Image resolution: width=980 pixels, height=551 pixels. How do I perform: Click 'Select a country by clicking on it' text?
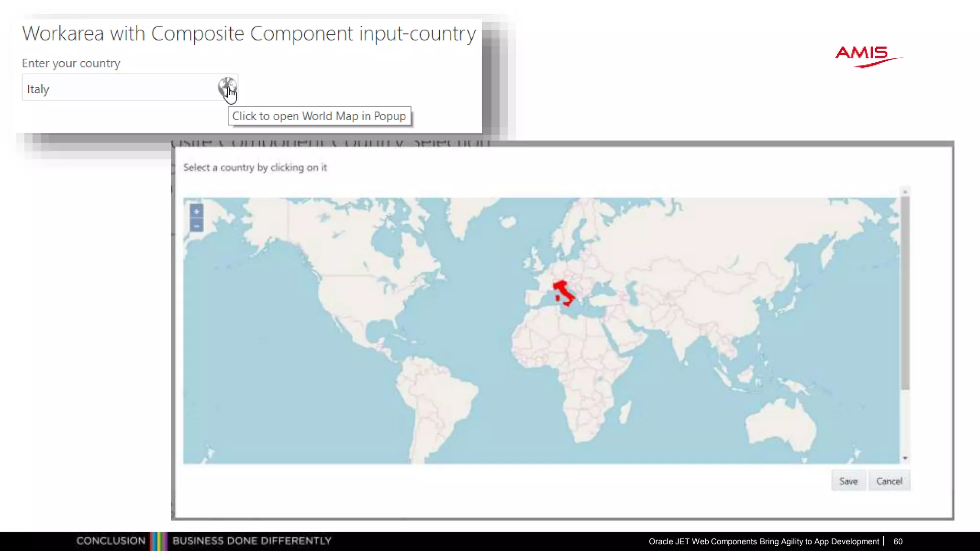(255, 167)
